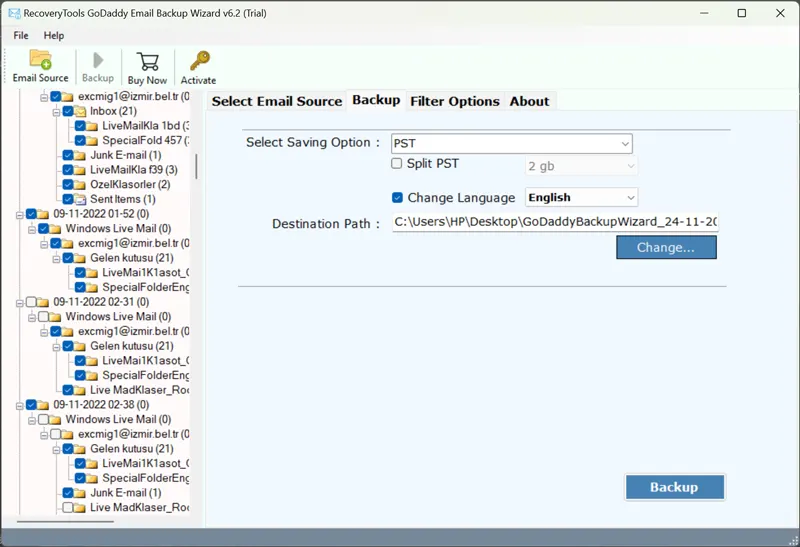Open Buy Now shopping cart icon
The width and height of the screenshot is (800, 547).
point(147,61)
